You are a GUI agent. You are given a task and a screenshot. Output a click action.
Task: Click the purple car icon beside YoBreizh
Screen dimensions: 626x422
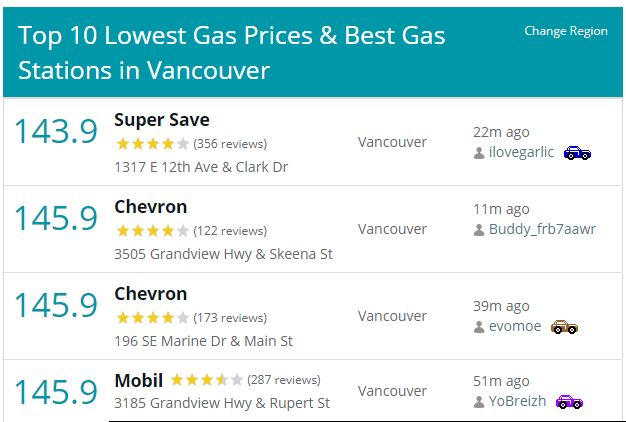tap(569, 402)
